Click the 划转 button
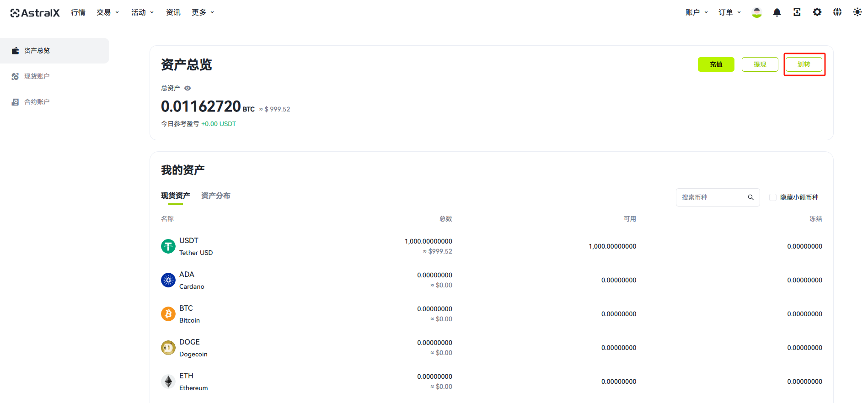This screenshot has width=868, height=403. tap(804, 64)
